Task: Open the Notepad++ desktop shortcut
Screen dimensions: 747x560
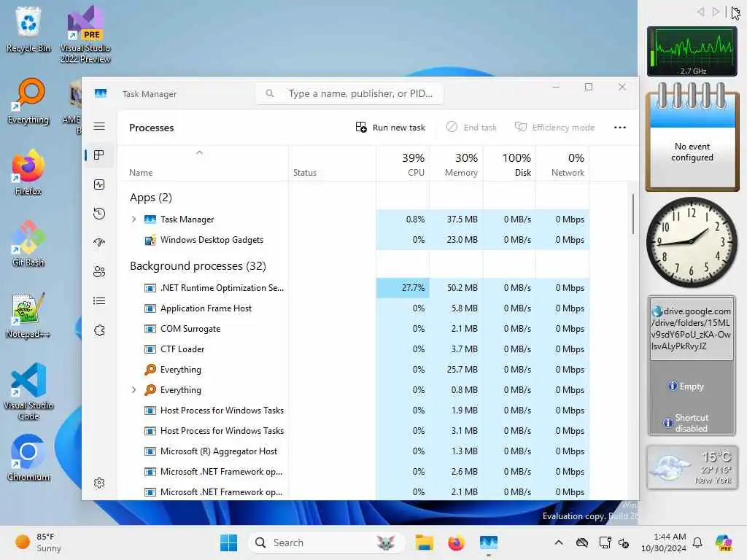Action: coord(28,315)
